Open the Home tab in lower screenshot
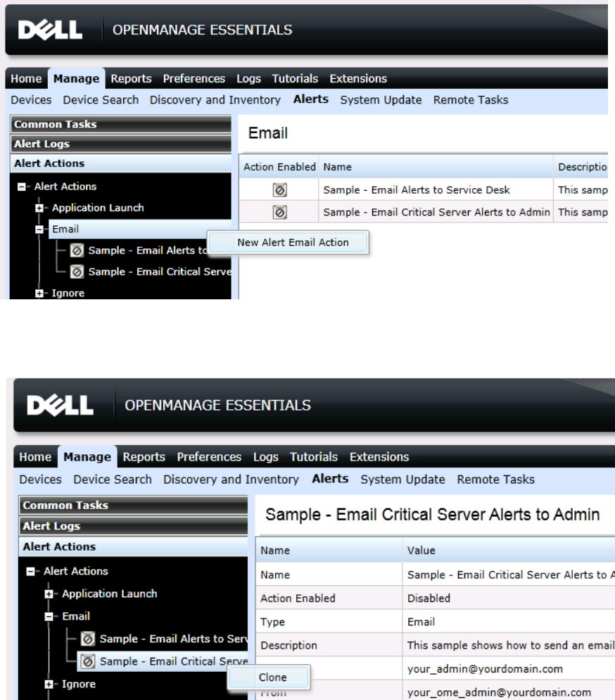615x700 pixels. tap(35, 457)
